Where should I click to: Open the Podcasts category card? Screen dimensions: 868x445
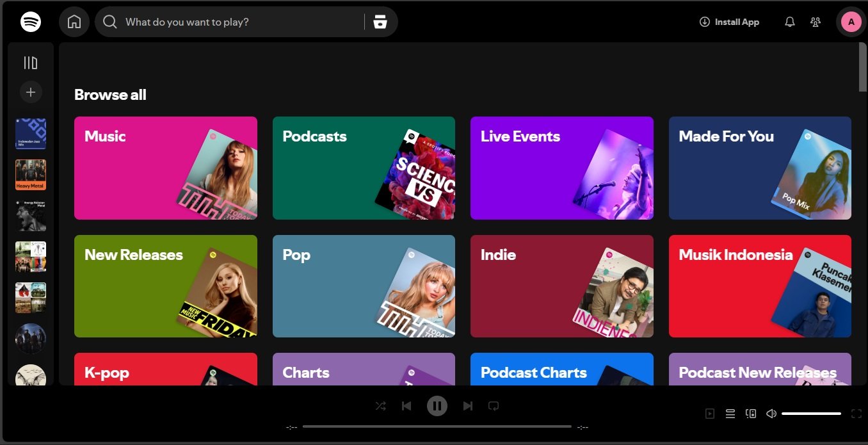click(364, 168)
